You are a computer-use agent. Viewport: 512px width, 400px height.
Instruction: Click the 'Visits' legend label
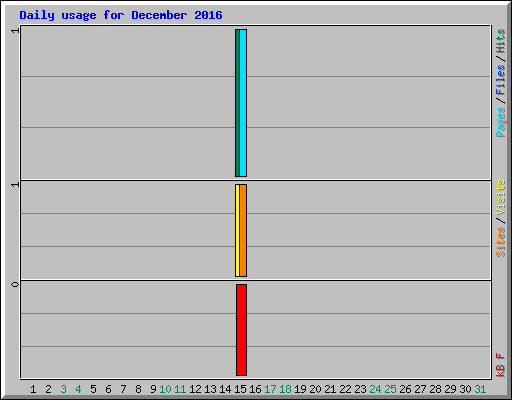click(x=501, y=197)
